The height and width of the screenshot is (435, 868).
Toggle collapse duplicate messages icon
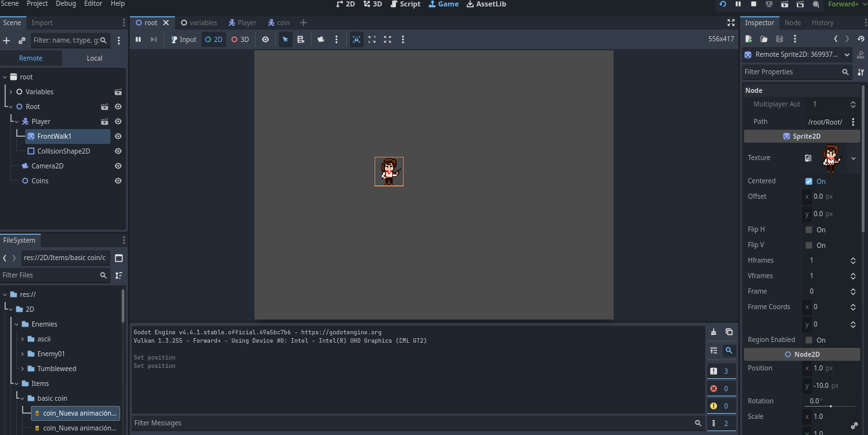click(x=714, y=350)
